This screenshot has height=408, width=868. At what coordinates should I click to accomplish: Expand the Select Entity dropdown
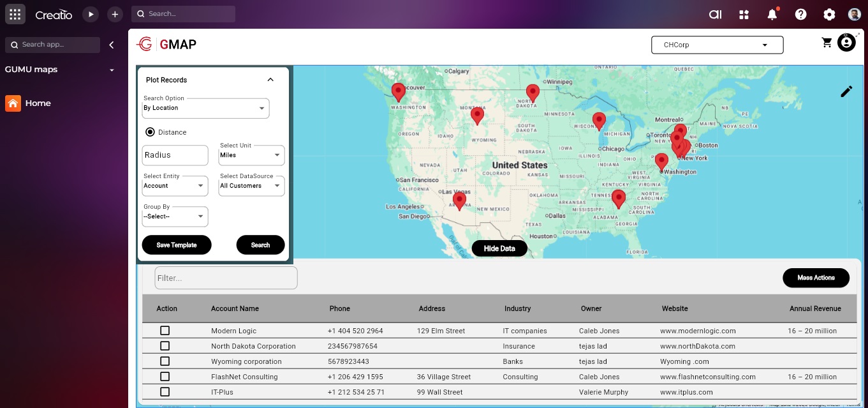click(x=175, y=186)
